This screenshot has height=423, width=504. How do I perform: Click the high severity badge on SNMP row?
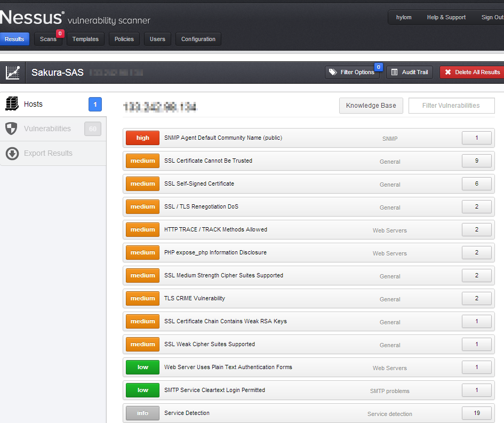tap(143, 138)
